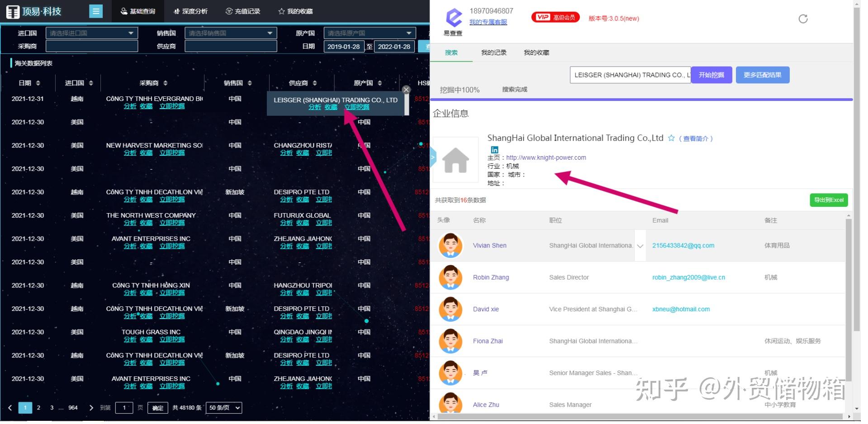This screenshot has height=424, width=868.
Task: Click the 挖掘中100% progress bar
Action: pos(641,99)
